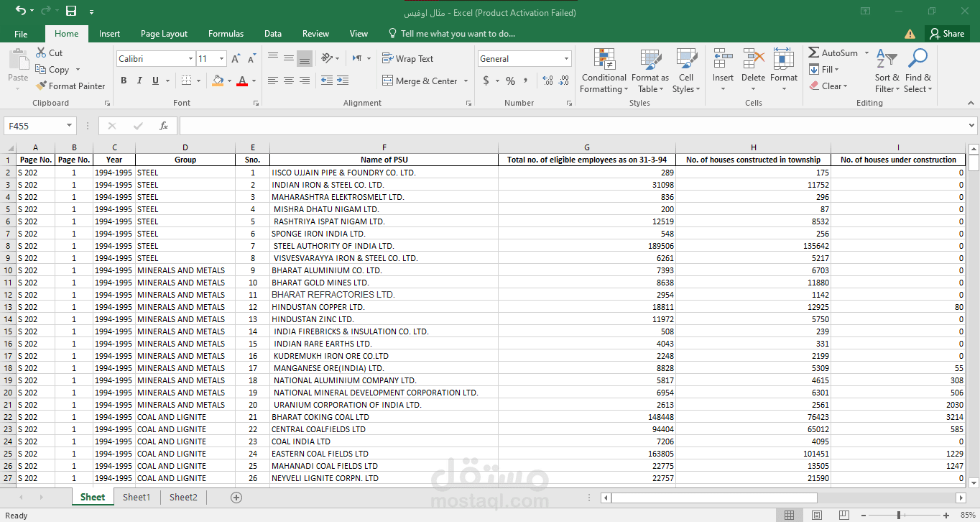
Task: Click the Fill button in Editing group
Action: (x=823, y=70)
